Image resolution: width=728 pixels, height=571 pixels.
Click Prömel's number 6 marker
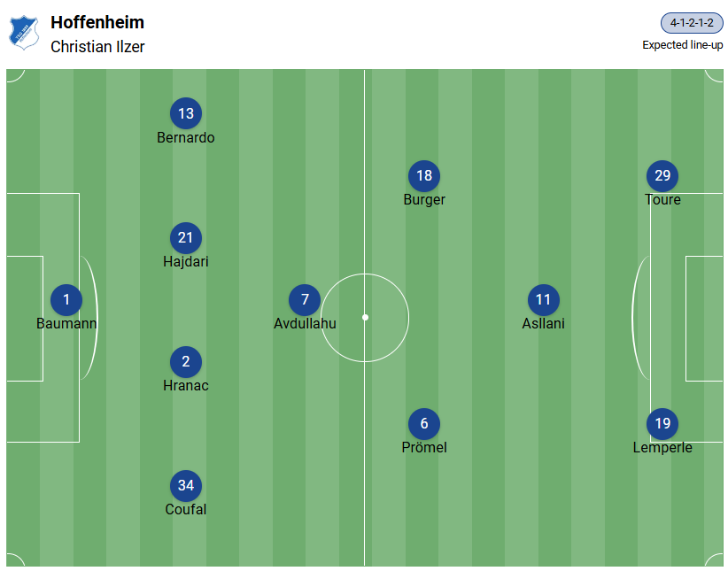(424, 424)
